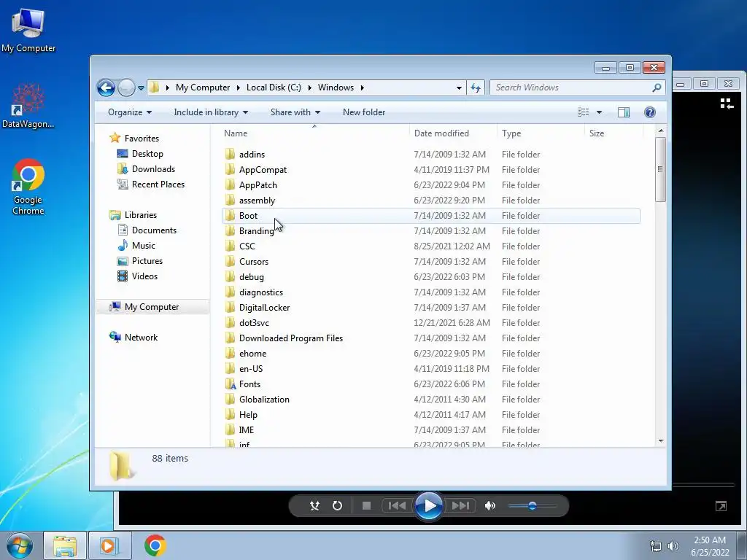Viewport: 747px width, 560px height.
Task: Click the file list vertical scrollbar thumb
Action: pyautogui.click(x=660, y=169)
